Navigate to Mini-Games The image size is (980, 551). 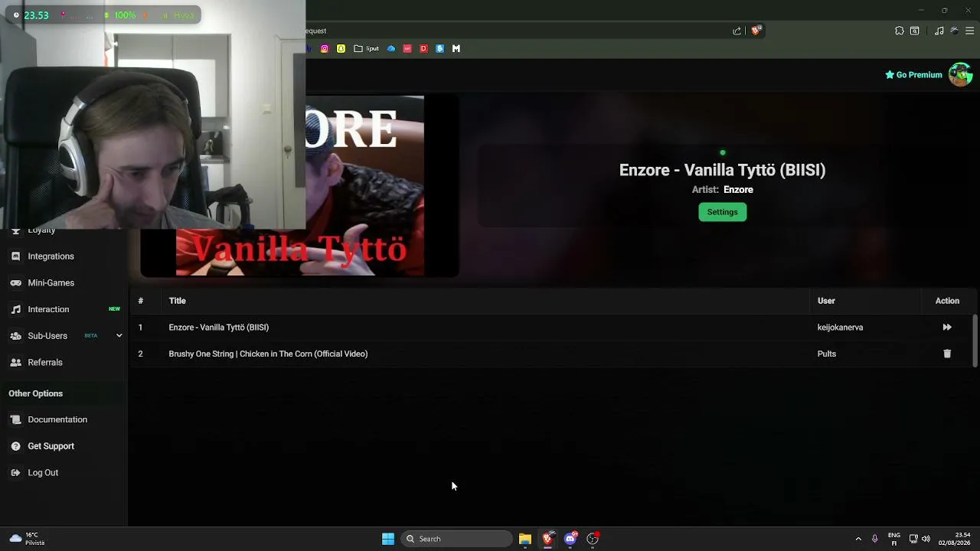click(51, 283)
